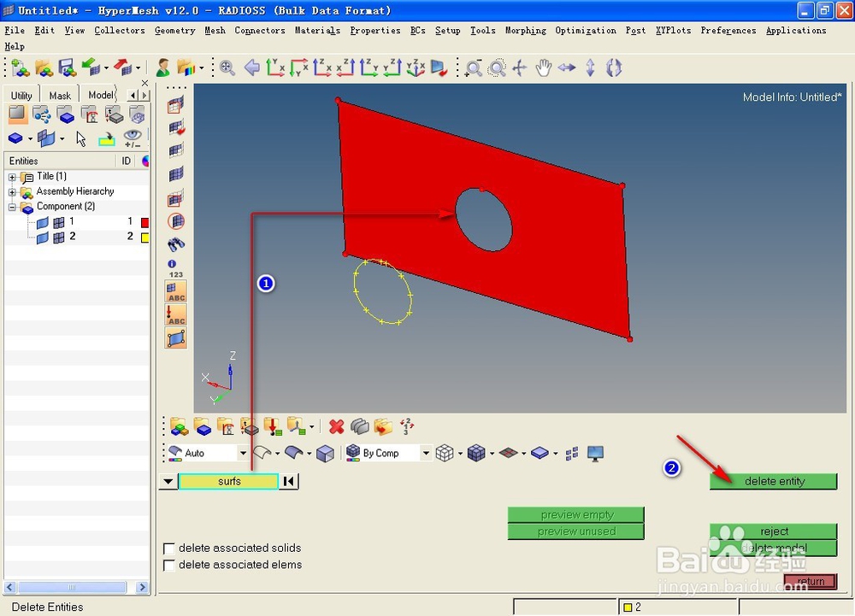855x616 pixels.
Task: Open the Geometry menu
Action: pyautogui.click(x=174, y=31)
